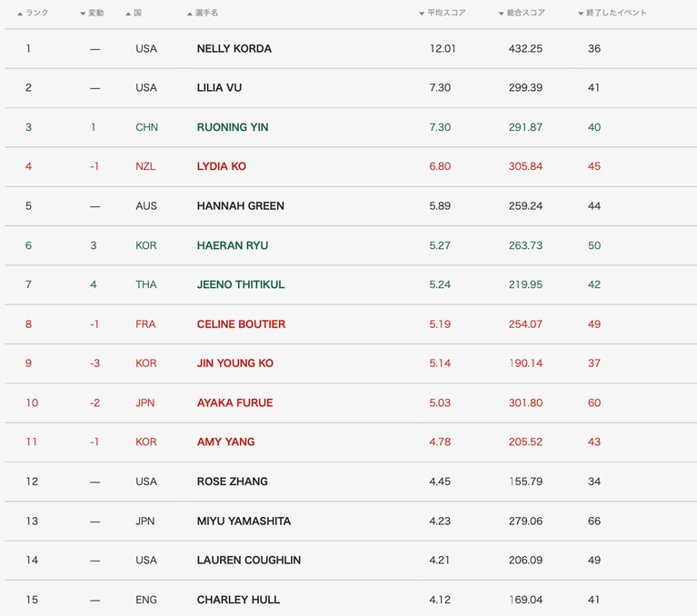Click the Lydia Ko player link
This screenshot has height=616, width=697.
coord(221,166)
